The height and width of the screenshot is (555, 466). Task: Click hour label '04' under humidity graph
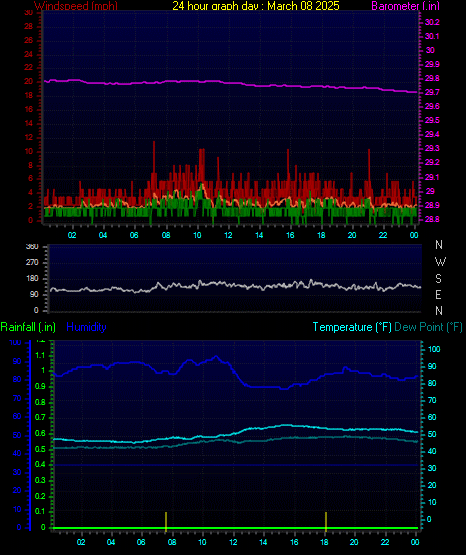pos(111,542)
